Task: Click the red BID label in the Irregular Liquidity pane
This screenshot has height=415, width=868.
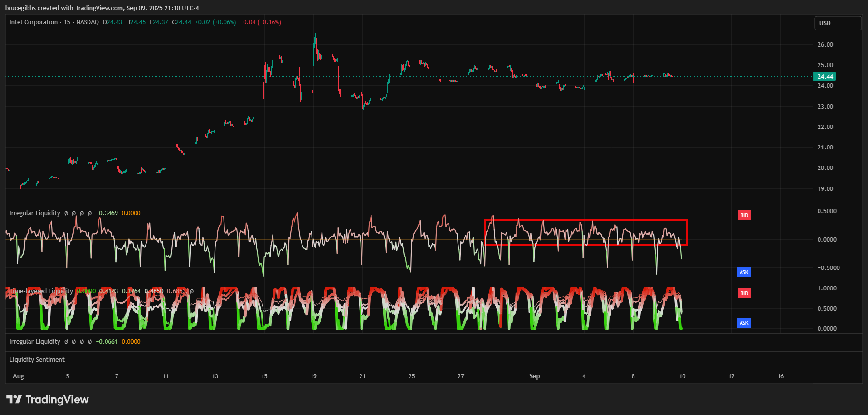Action: click(x=744, y=215)
